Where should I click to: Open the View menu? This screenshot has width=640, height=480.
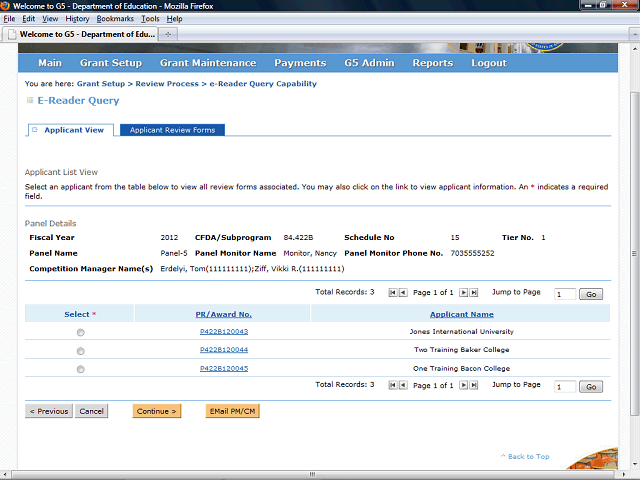click(x=50, y=19)
